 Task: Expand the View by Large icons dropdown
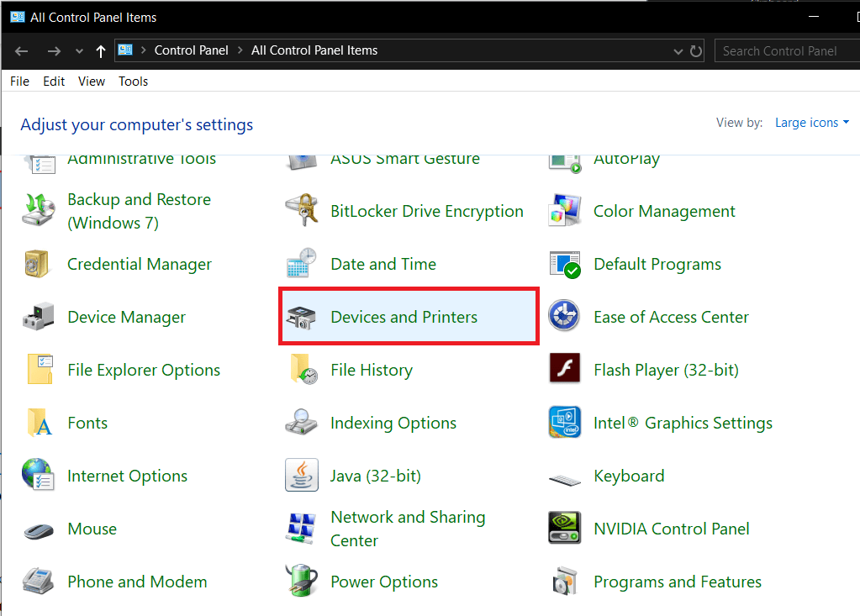coord(811,123)
